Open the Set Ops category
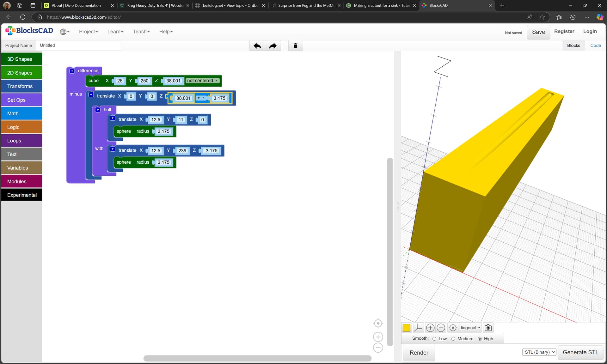The width and height of the screenshot is (607, 364). 22,100
